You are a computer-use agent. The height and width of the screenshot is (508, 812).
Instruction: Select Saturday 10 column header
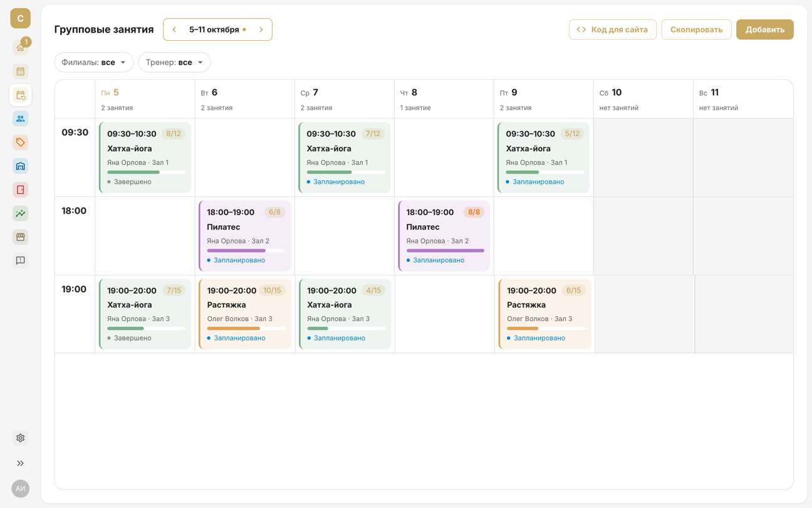coord(643,99)
